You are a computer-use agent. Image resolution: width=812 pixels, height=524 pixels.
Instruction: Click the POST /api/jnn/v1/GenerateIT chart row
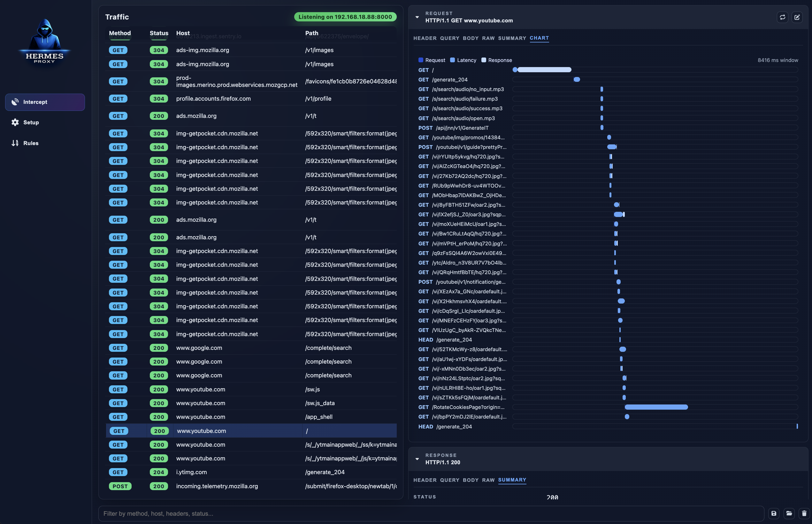tap(608, 128)
